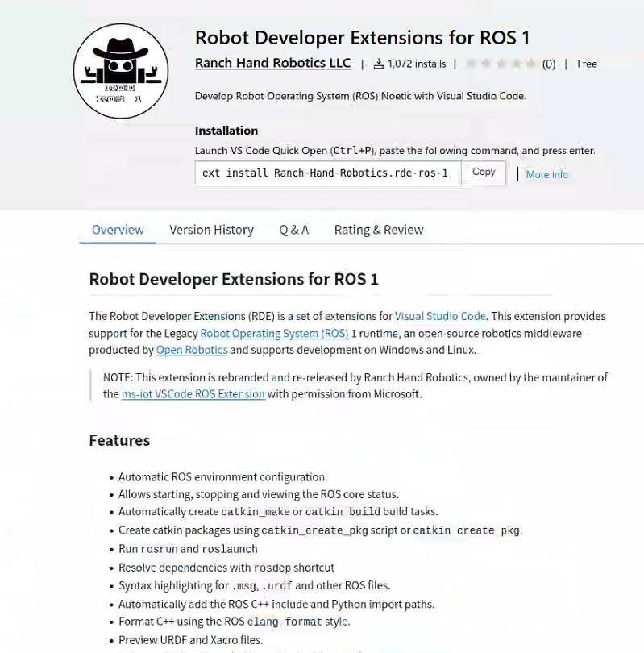Click the installs download icon

pos(378,64)
